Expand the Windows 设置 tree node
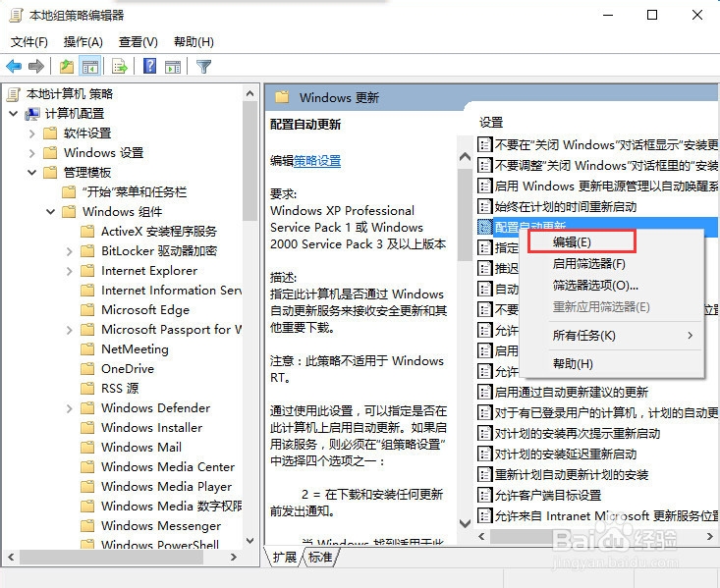The height and width of the screenshot is (588, 720). pos(31,153)
